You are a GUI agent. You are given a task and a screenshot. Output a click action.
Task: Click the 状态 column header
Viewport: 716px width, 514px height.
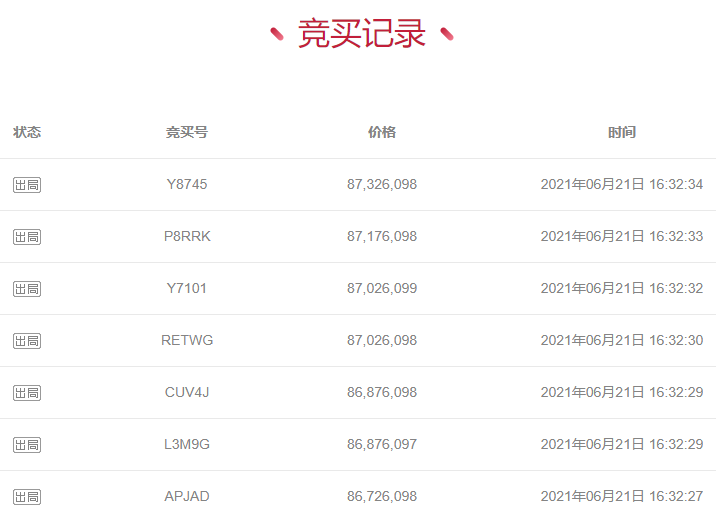[x=27, y=132]
